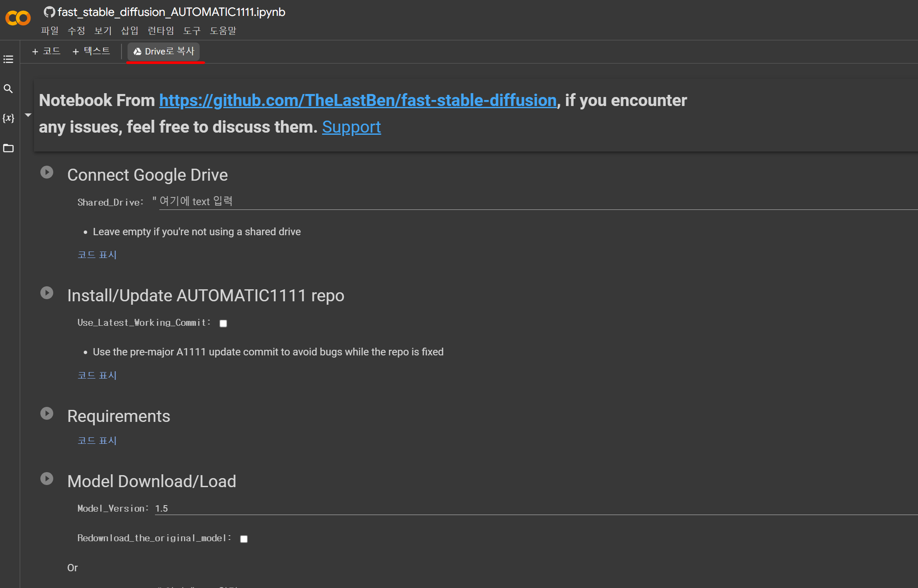This screenshot has width=918, height=588.
Task: Show code under the Requirements cell
Action: point(97,440)
